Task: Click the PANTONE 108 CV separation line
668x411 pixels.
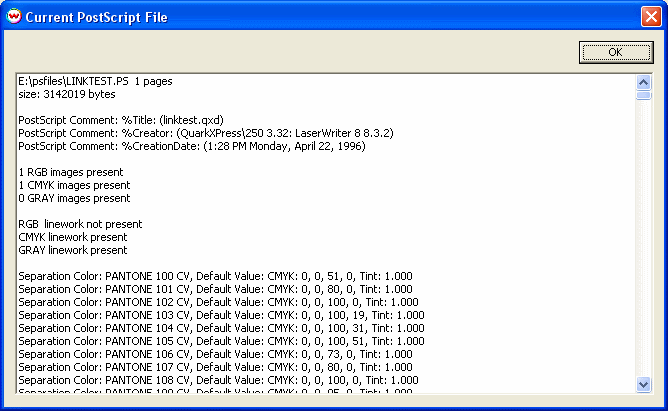Action: click(218, 380)
